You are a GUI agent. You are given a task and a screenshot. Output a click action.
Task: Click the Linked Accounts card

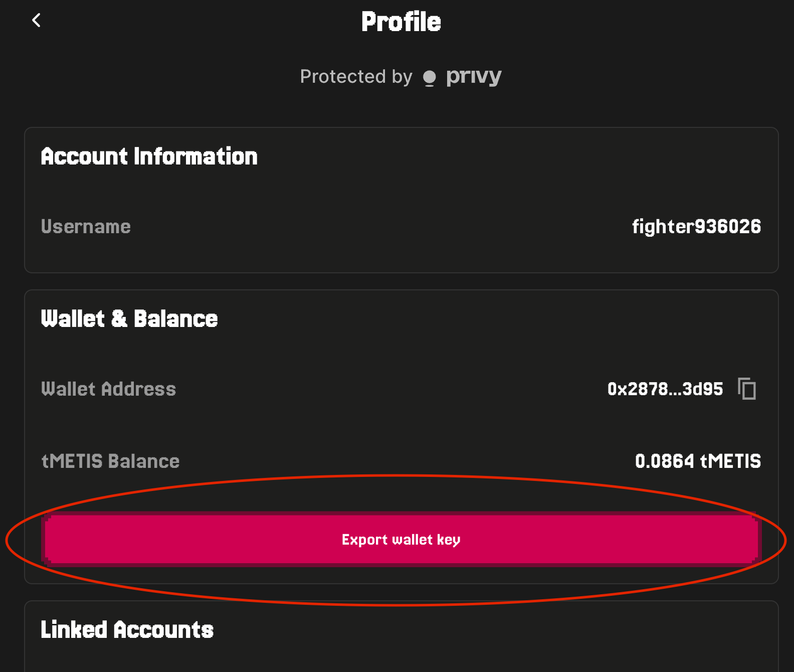click(401, 636)
